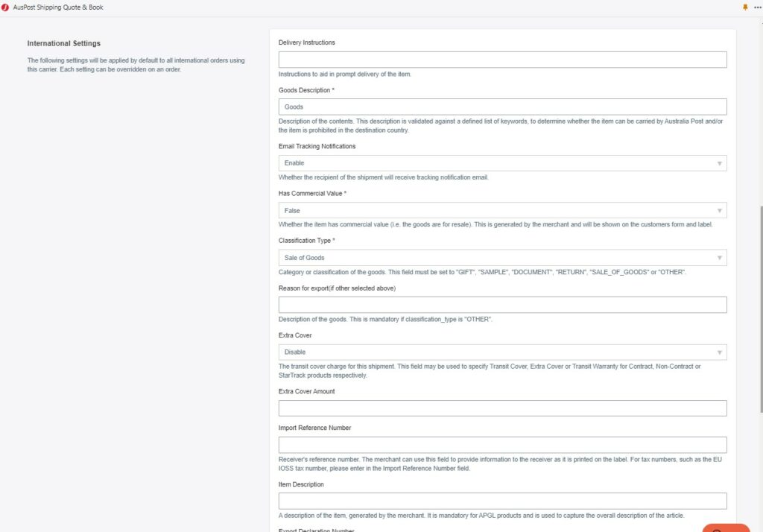Click the "Import Reference Number" label
763x532 pixels.
click(x=314, y=428)
